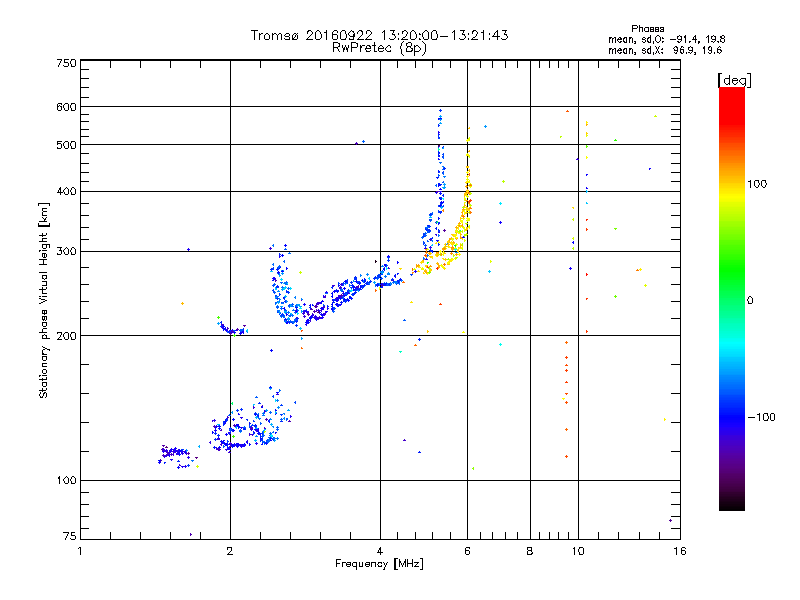
Task: Click the x-axis '16' tick label
Action: click(x=680, y=551)
